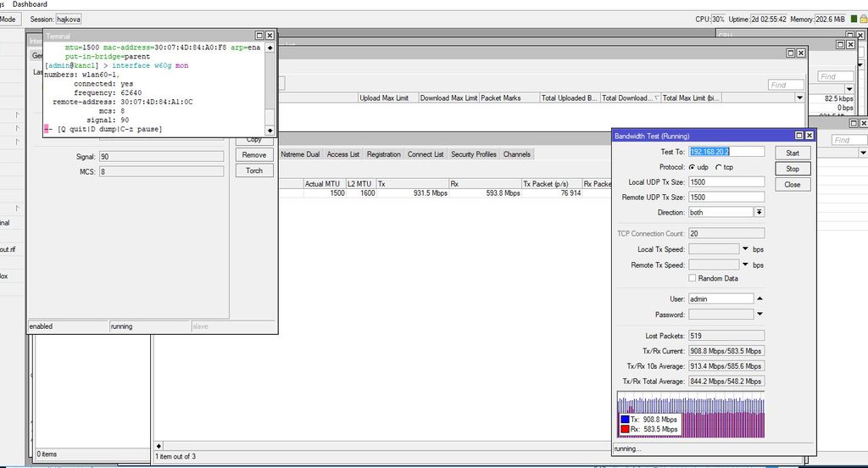This screenshot has width=868, height=468.
Task: Open the Connect List tab
Action: (426, 154)
